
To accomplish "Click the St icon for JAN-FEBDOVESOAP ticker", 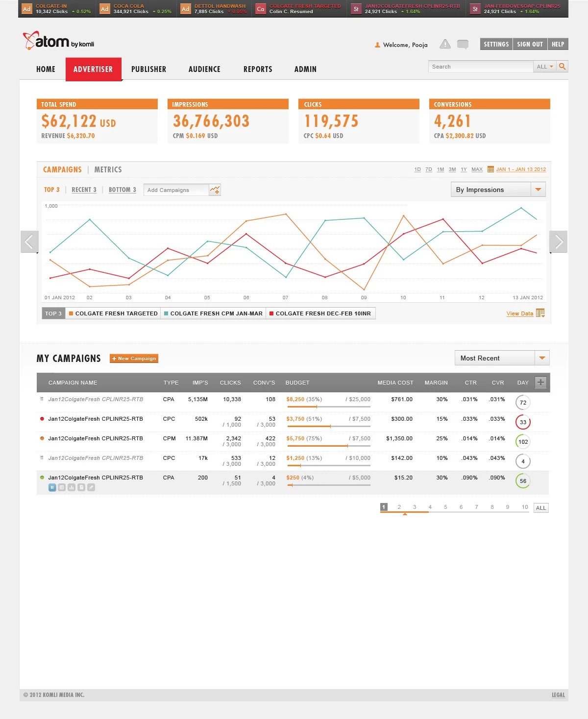I will click(x=475, y=9).
